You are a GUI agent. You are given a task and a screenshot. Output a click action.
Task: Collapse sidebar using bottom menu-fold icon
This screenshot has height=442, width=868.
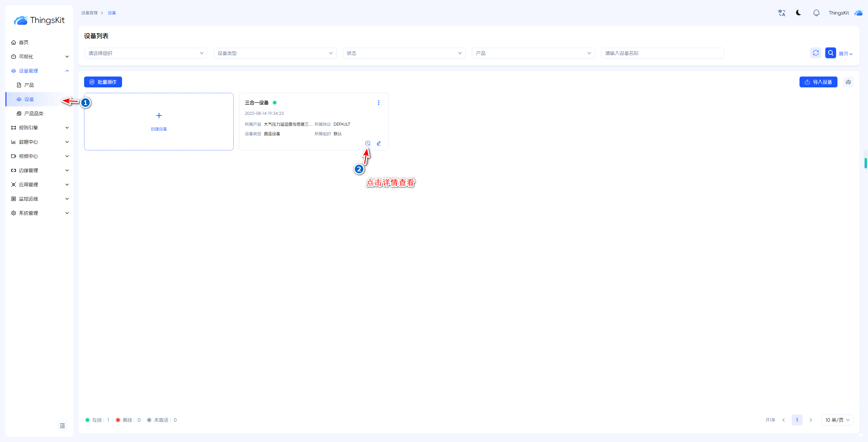[62, 426]
